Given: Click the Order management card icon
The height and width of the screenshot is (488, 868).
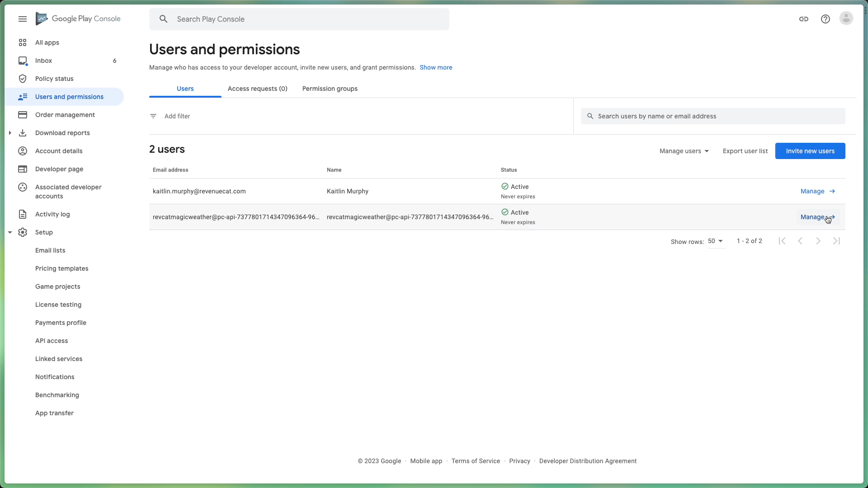Looking at the screenshot, I should pyautogui.click(x=23, y=115).
